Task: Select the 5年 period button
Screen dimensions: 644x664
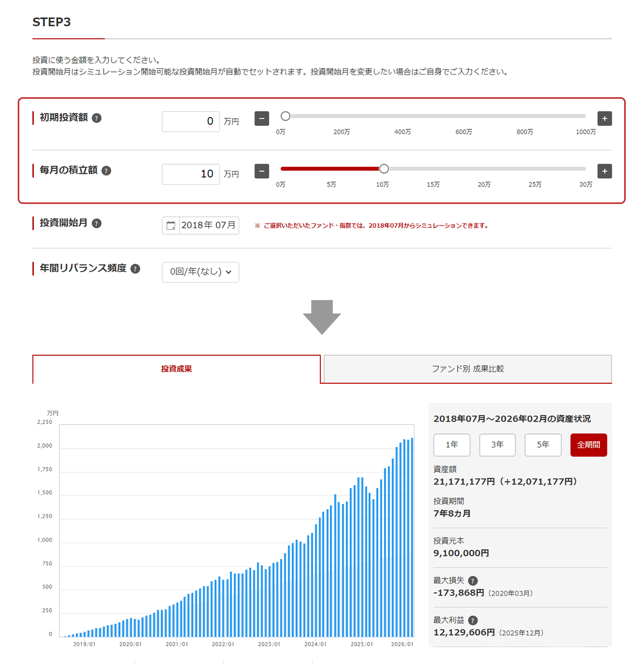Action: [543, 445]
